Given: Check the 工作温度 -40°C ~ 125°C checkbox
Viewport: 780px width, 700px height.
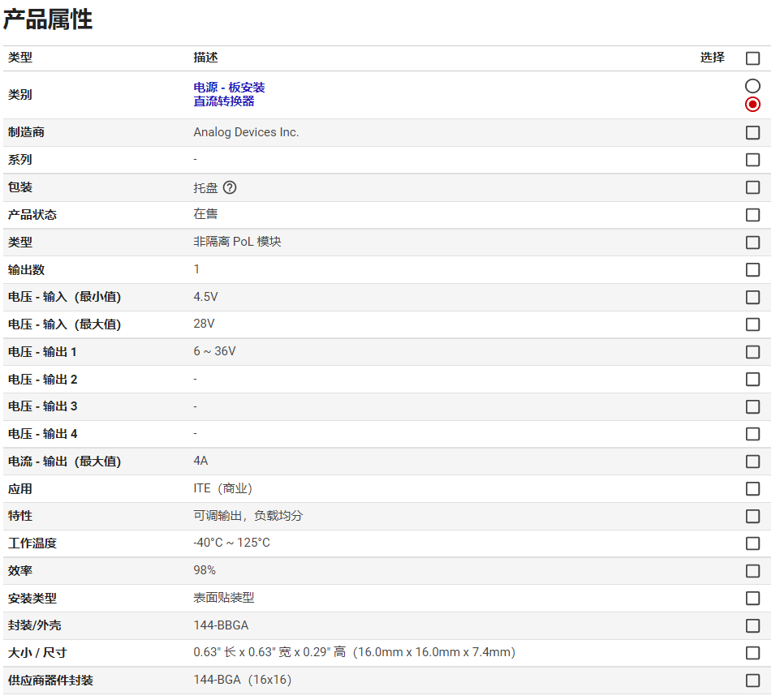Looking at the screenshot, I should (752, 543).
